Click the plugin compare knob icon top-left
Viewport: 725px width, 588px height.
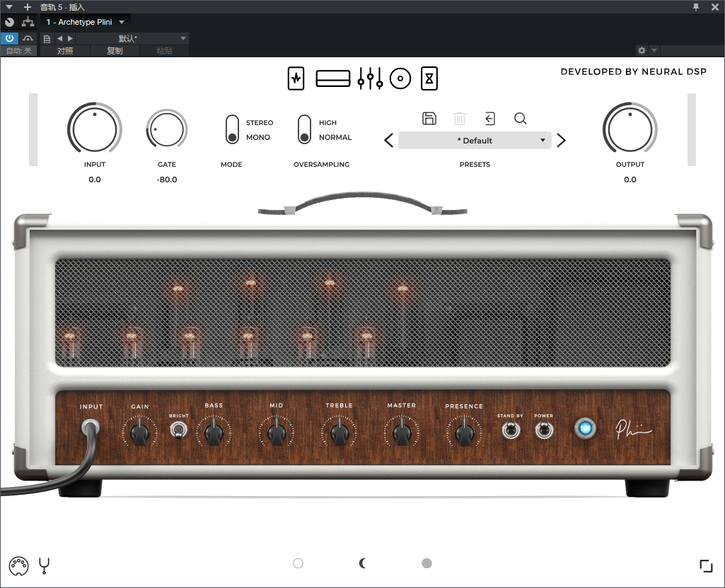[9, 22]
